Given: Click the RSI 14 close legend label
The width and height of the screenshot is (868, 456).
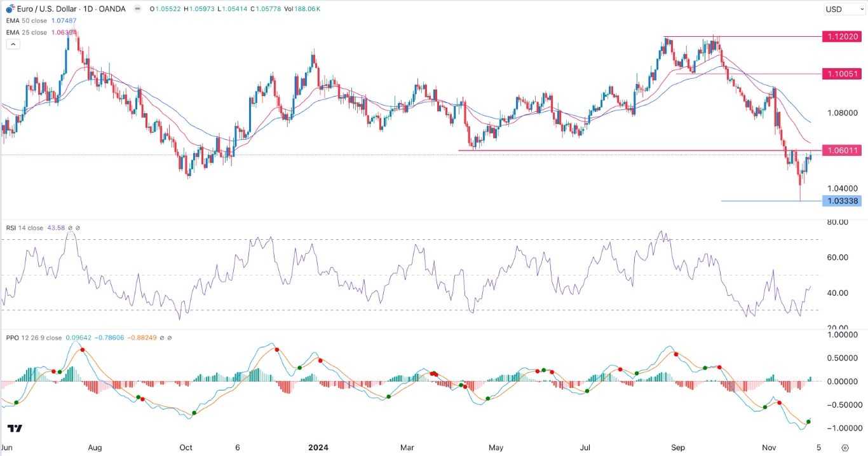Looking at the screenshot, I should [x=24, y=228].
